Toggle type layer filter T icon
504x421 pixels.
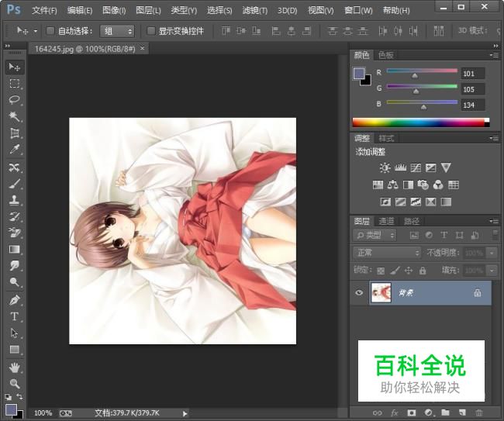point(444,235)
